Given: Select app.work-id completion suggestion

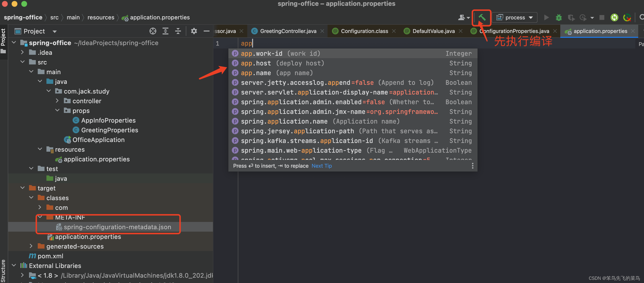Looking at the screenshot, I should pyautogui.click(x=352, y=53).
